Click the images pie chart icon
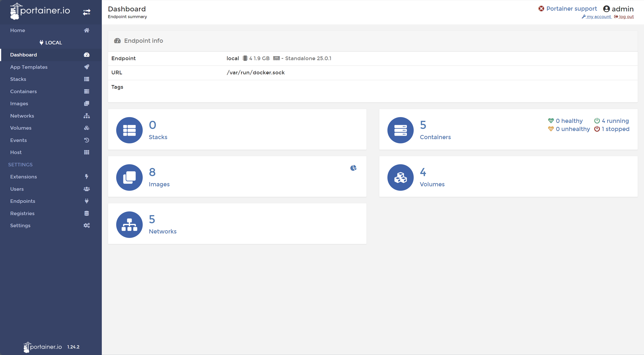The image size is (644, 355). (353, 168)
